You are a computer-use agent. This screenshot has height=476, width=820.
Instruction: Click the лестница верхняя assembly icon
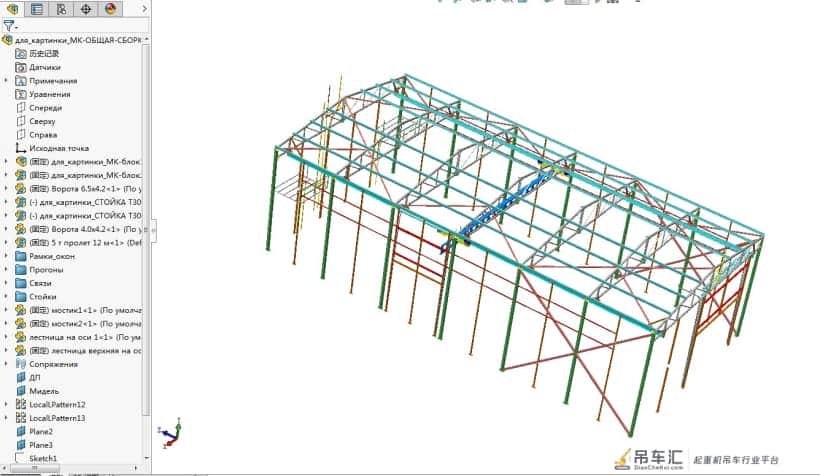(x=21, y=350)
